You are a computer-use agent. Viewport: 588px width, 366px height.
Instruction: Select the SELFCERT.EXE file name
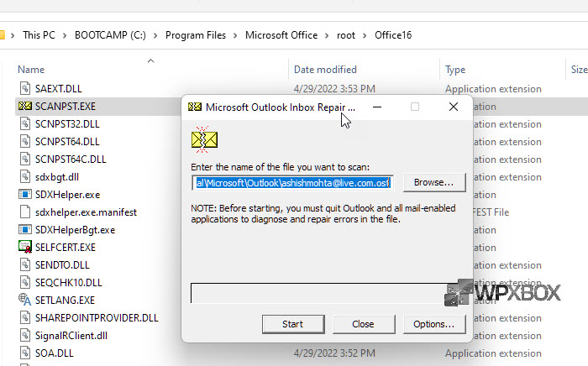[66, 248]
